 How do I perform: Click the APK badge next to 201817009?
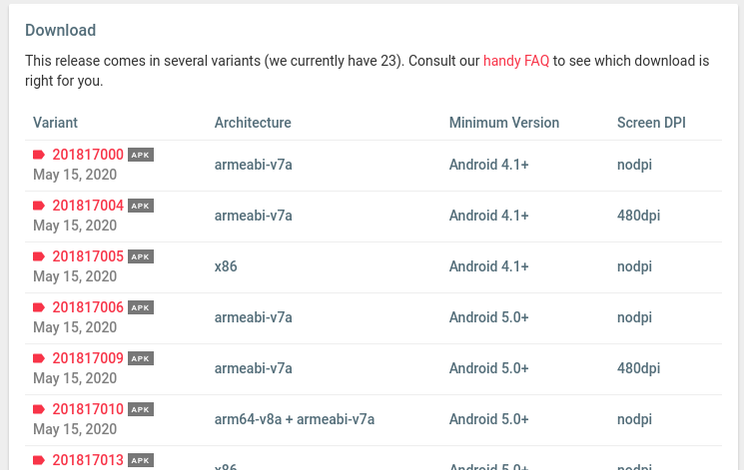point(141,359)
